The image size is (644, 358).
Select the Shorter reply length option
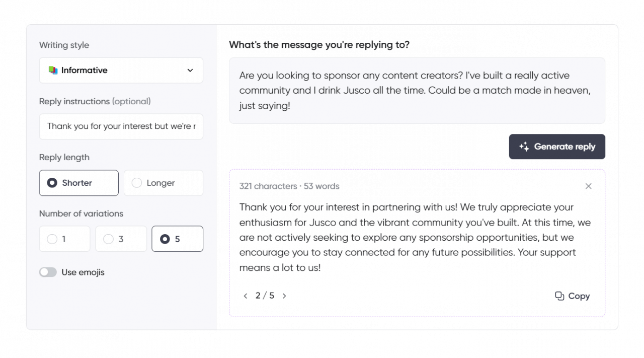(78, 183)
